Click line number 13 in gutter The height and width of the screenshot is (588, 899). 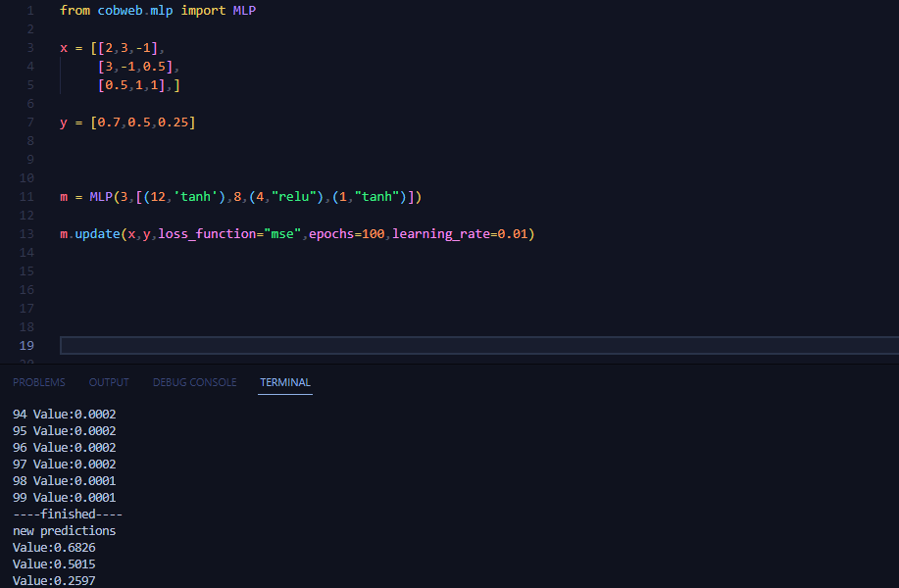pos(26,234)
